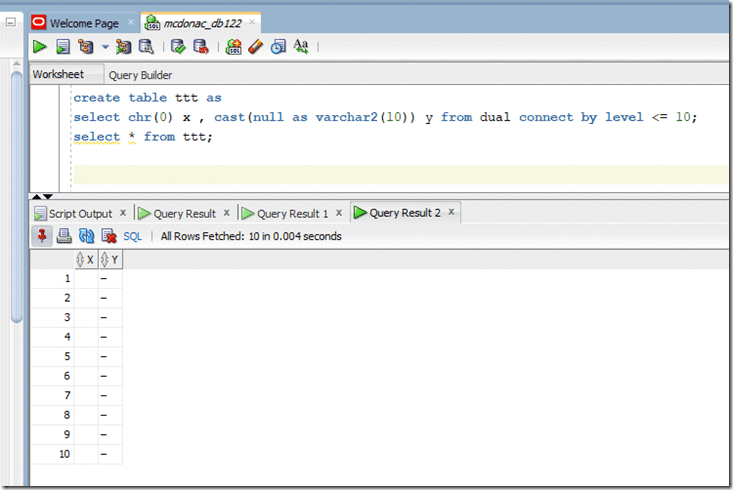
Task: Click sort arrows on X column header
Action: (81, 260)
